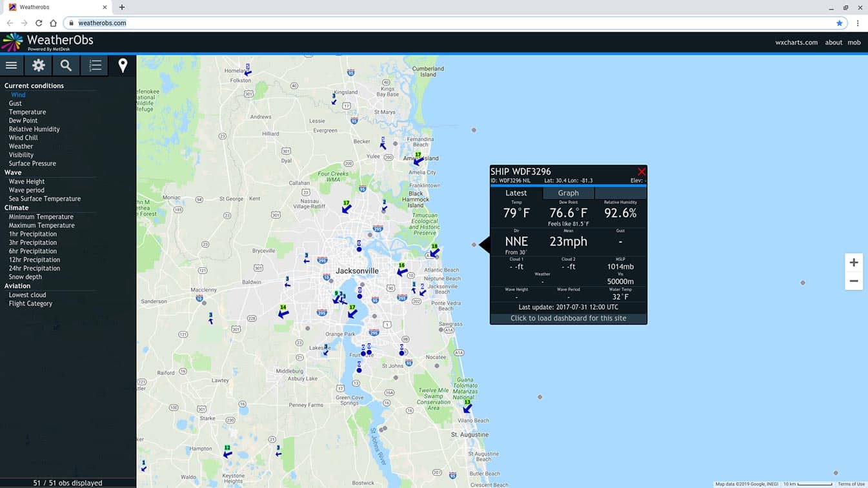Close the SHIP WDF3296 popup
This screenshot has width=868, height=488.
[641, 172]
